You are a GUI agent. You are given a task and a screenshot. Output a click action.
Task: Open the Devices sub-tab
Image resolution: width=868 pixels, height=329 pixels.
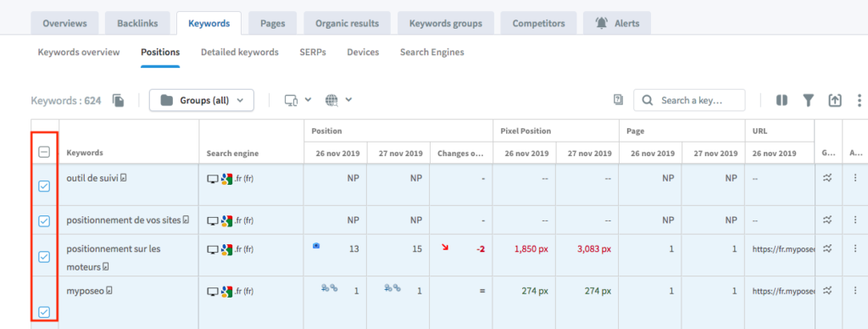(363, 52)
